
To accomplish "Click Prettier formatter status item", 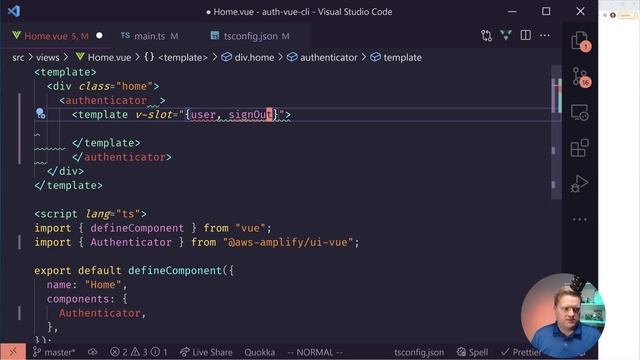I will point(521,352).
